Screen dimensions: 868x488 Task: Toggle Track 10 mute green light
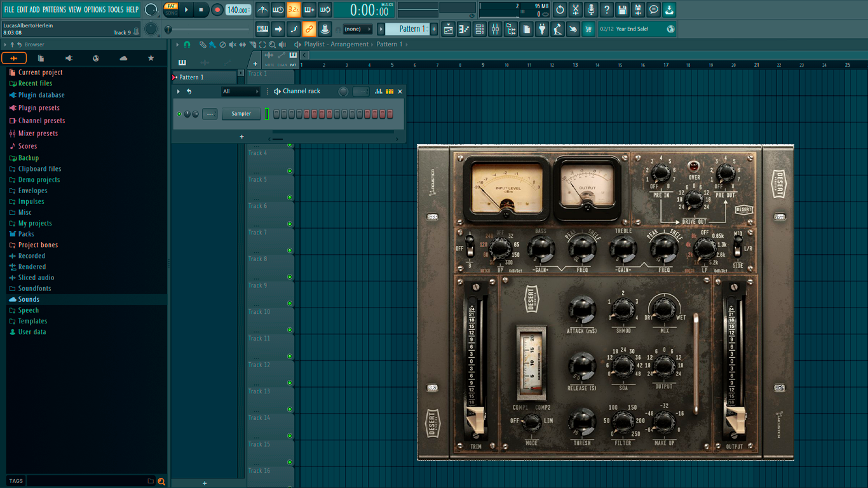[290, 330]
